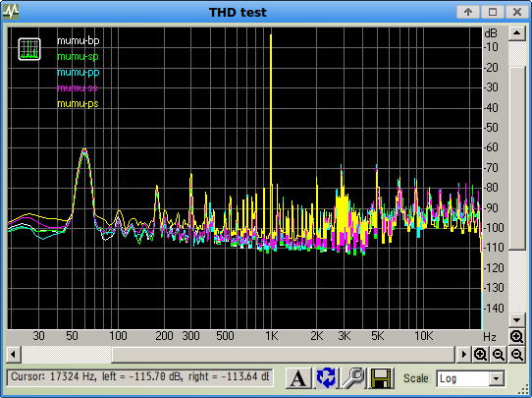The height and width of the screenshot is (398, 532).
Task: Select the mumu-bp legend entry
Action: [x=79, y=40]
